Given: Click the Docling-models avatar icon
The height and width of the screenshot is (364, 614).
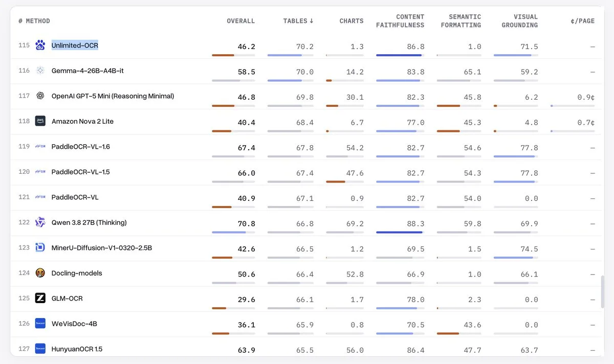Looking at the screenshot, I should pos(40,273).
